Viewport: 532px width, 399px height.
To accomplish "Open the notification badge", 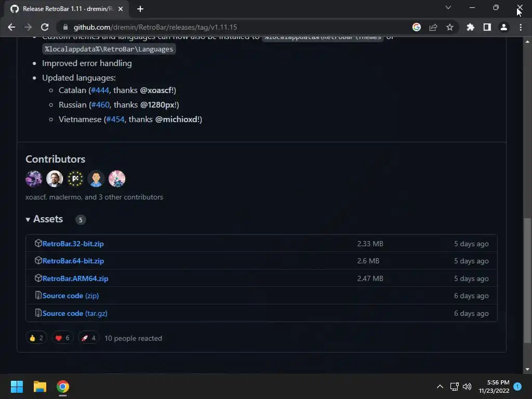I will 517,387.
